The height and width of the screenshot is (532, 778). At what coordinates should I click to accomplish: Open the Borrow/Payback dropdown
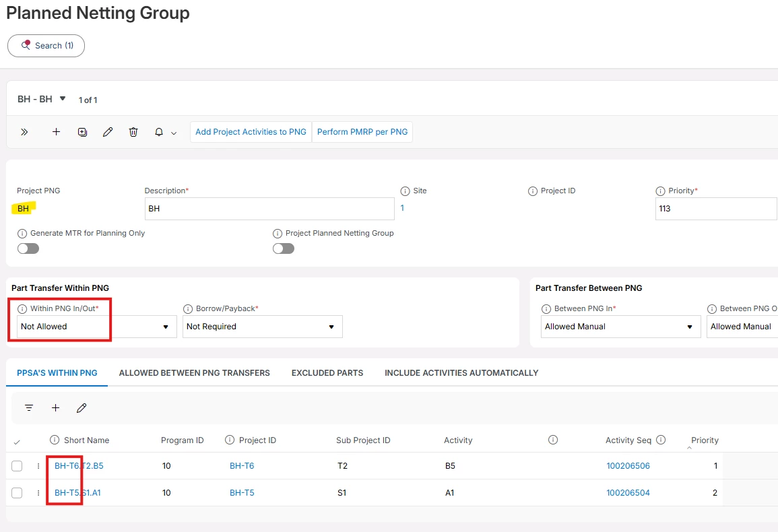pyautogui.click(x=263, y=327)
